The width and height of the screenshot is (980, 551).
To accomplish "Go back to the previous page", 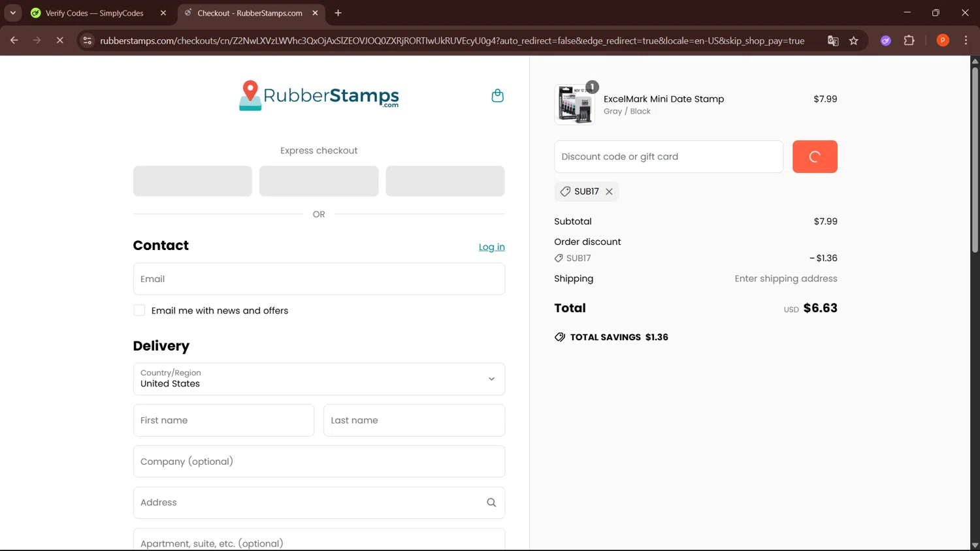I will pos(14,40).
